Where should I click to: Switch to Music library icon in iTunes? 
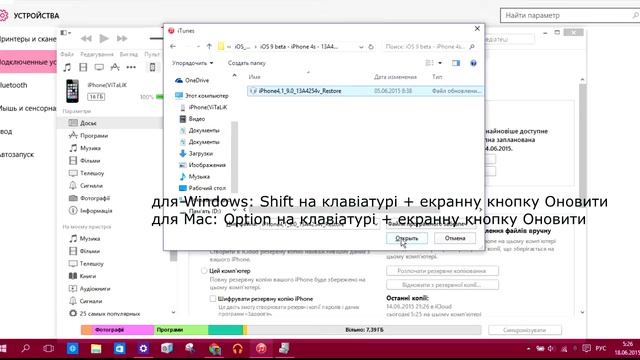pyautogui.click(x=67, y=67)
